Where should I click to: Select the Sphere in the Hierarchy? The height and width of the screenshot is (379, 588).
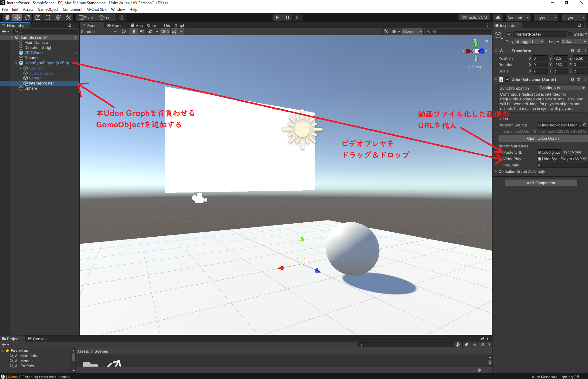tap(30, 88)
